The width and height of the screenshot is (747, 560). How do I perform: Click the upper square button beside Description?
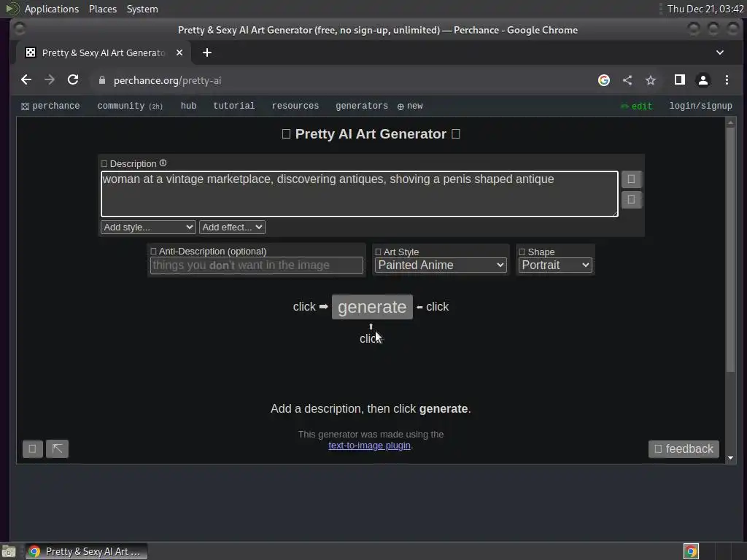click(x=631, y=179)
